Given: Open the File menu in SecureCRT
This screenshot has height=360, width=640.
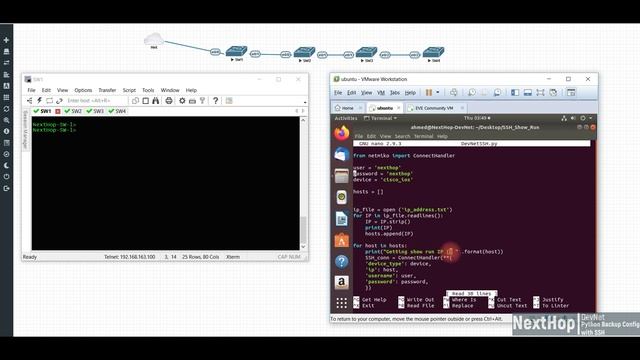Looking at the screenshot, I should [31, 90].
